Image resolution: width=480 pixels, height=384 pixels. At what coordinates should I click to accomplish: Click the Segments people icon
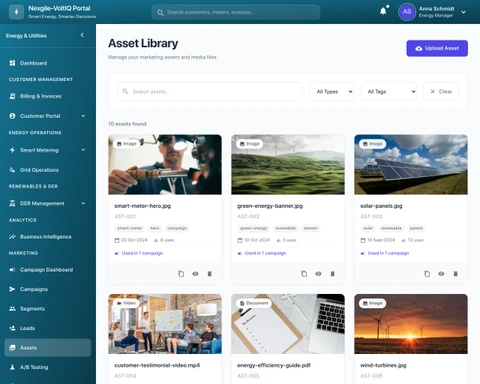coord(12,309)
